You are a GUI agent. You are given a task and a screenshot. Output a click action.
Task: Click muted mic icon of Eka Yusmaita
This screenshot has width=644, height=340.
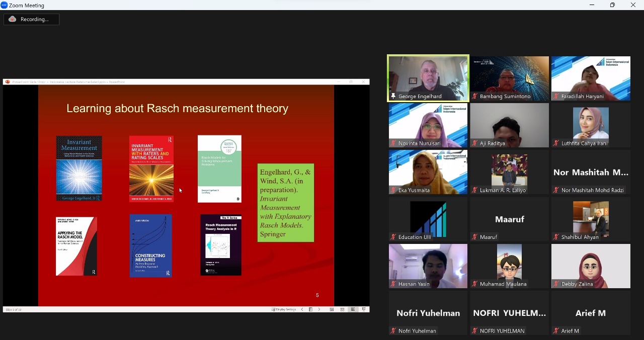click(393, 190)
